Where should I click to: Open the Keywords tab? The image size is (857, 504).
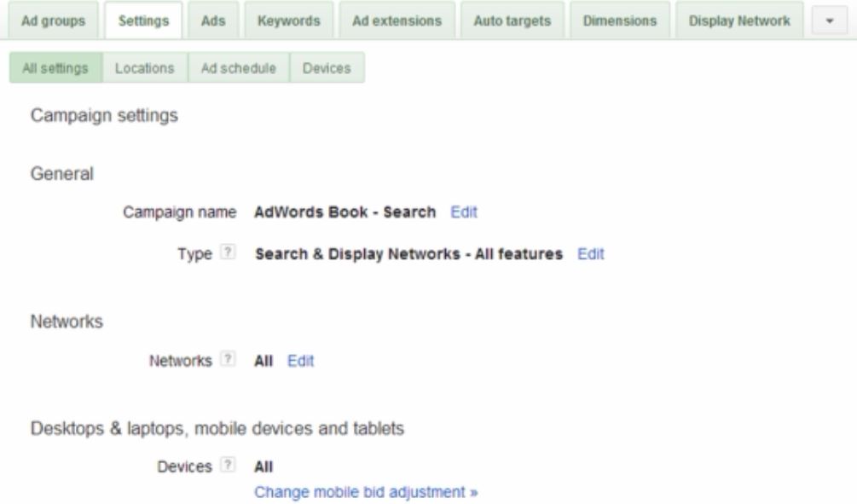pyautogui.click(x=288, y=20)
